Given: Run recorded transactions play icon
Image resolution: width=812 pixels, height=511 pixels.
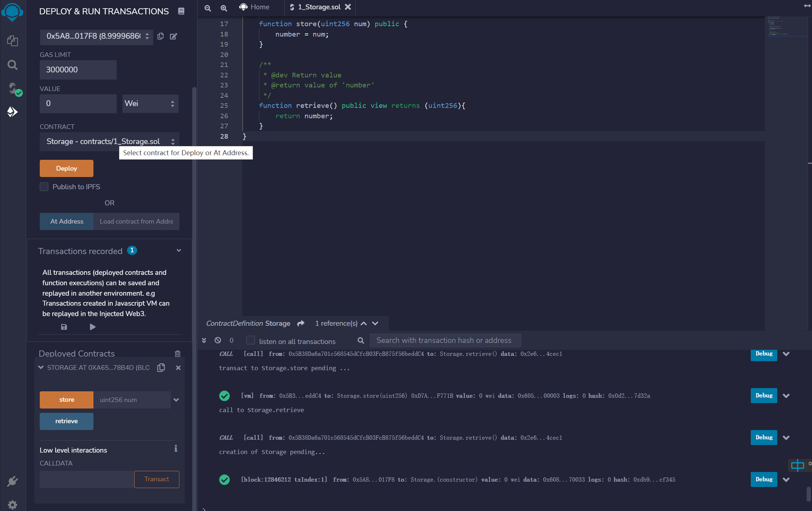Looking at the screenshot, I should pyautogui.click(x=92, y=327).
